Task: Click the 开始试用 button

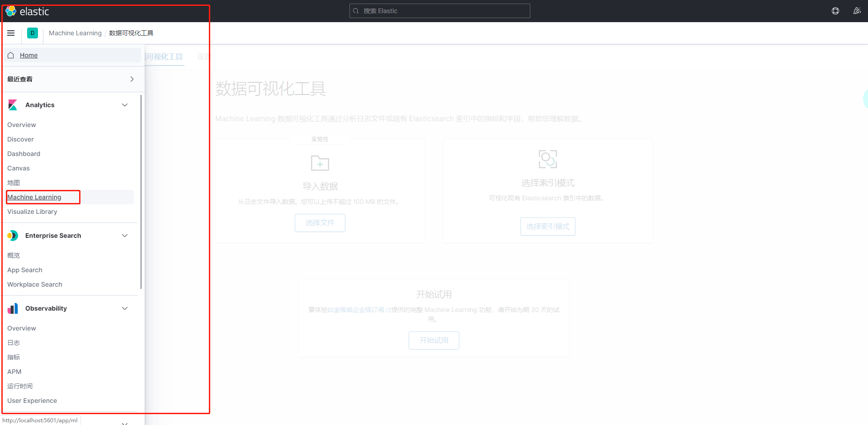Action: (x=434, y=340)
